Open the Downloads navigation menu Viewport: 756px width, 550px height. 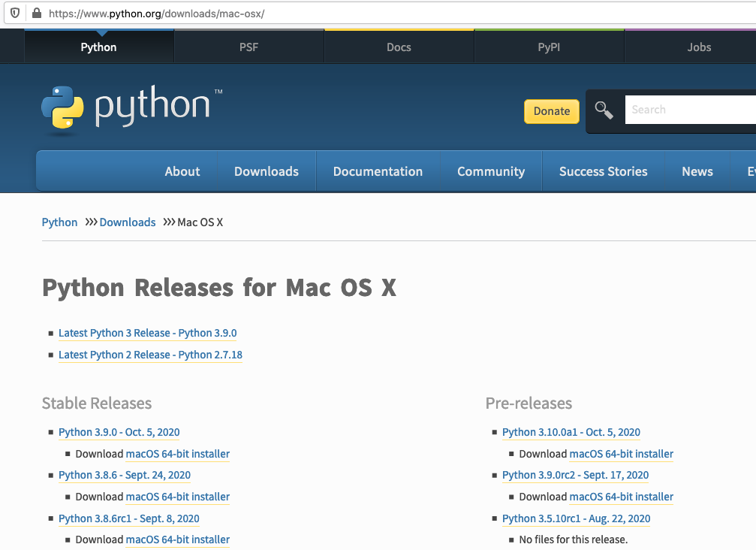(267, 171)
